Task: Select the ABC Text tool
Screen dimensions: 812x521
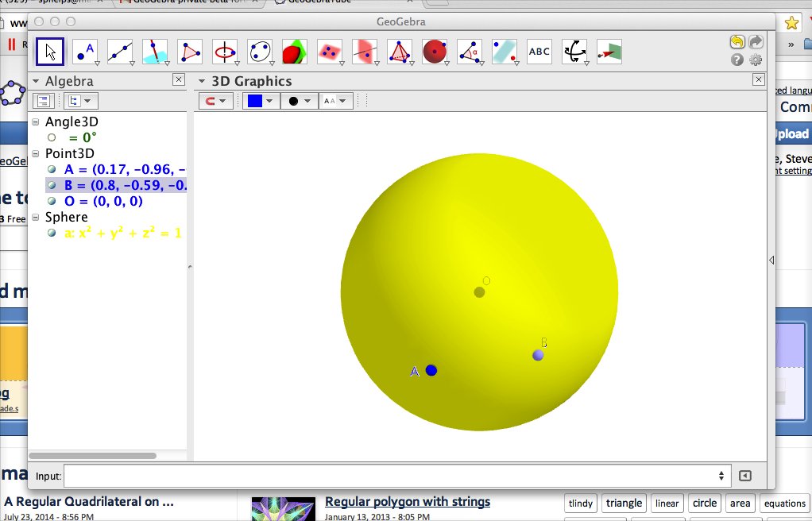Action: 539,52
